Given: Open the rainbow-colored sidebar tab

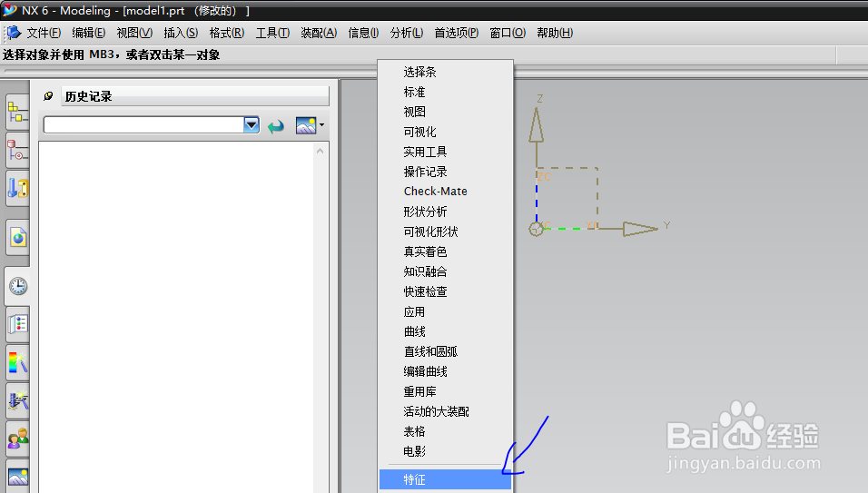Looking at the screenshot, I should point(17,362).
